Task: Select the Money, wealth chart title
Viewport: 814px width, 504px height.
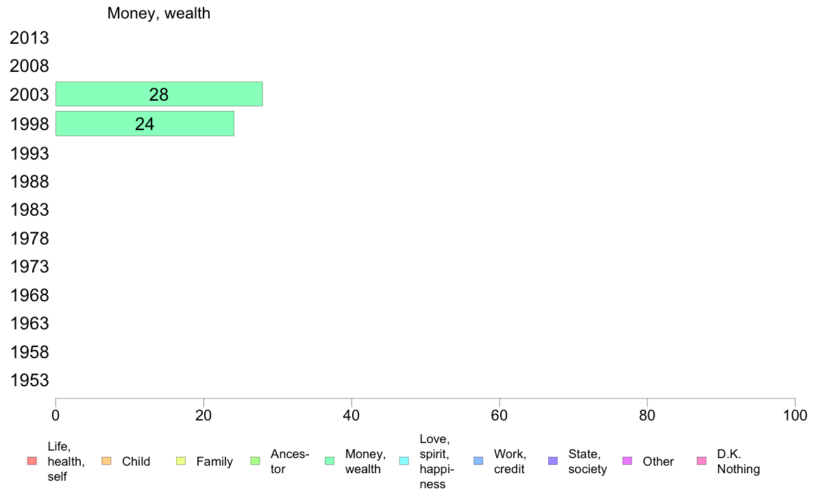Action: [159, 13]
